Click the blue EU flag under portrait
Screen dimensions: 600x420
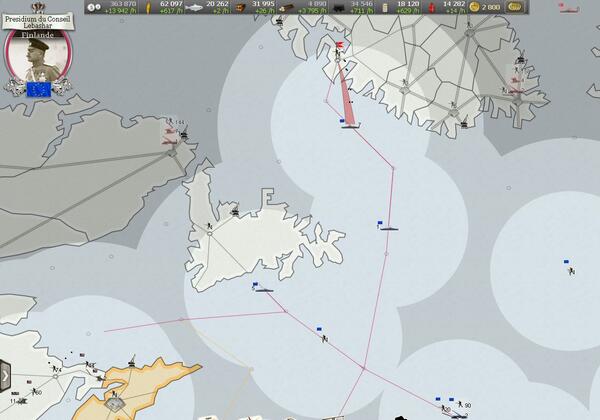[x=39, y=89]
